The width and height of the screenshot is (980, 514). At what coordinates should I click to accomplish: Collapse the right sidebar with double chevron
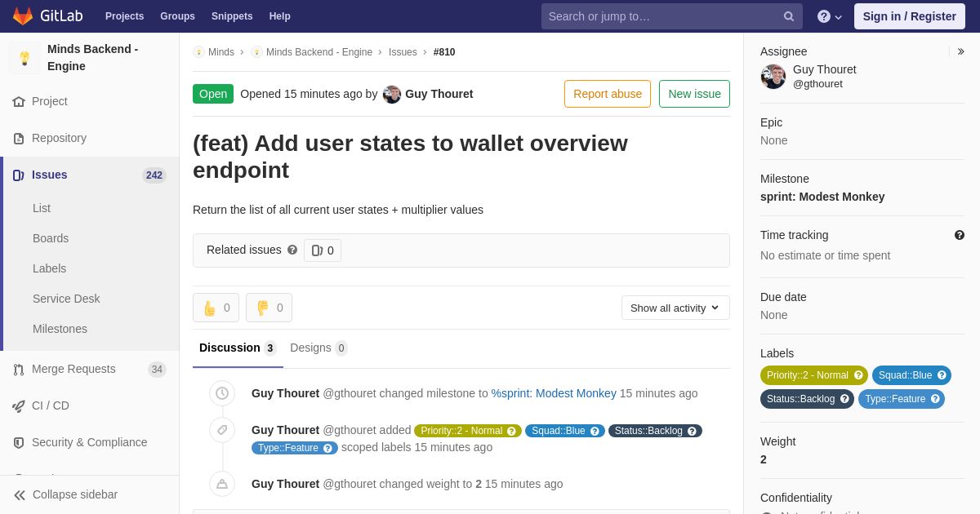(x=961, y=51)
